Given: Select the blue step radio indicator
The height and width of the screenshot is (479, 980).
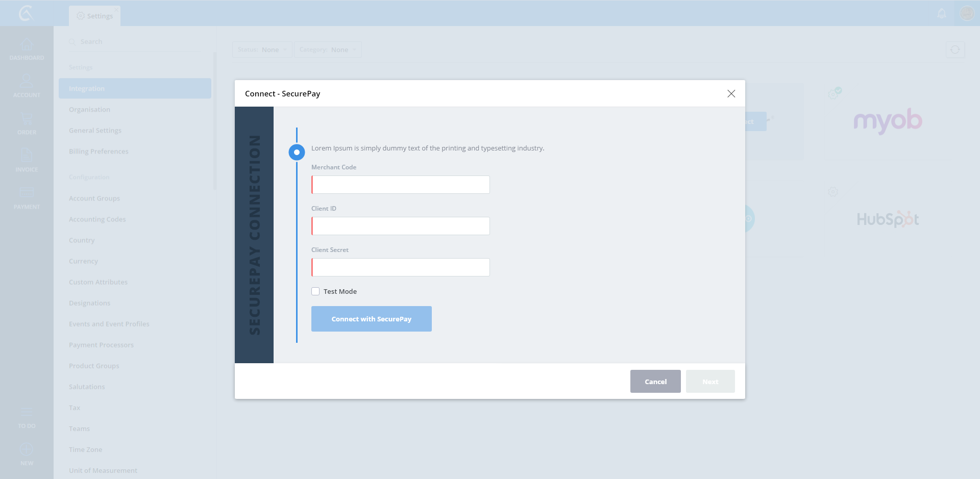Looking at the screenshot, I should coord(297,152).
